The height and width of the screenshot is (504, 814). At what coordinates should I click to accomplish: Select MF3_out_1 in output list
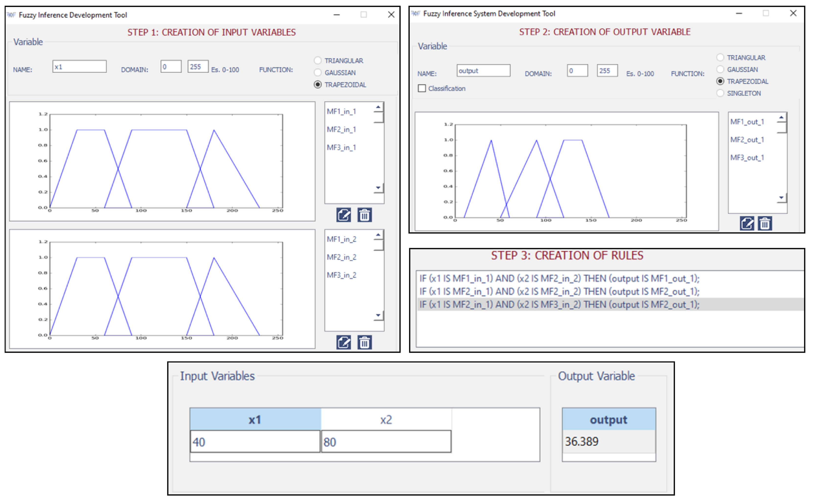click(747, 158)
